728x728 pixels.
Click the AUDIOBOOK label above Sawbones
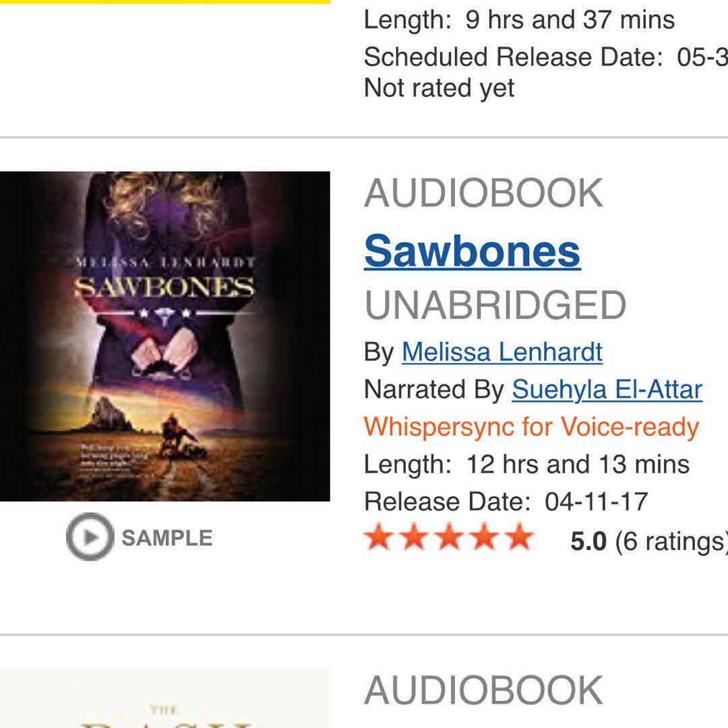click(x=483, y=193)
